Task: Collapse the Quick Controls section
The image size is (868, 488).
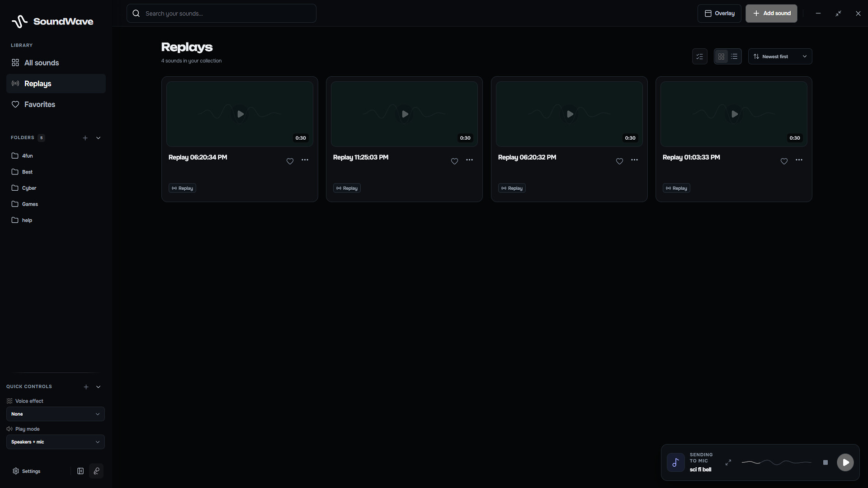Action: [98, 387]
